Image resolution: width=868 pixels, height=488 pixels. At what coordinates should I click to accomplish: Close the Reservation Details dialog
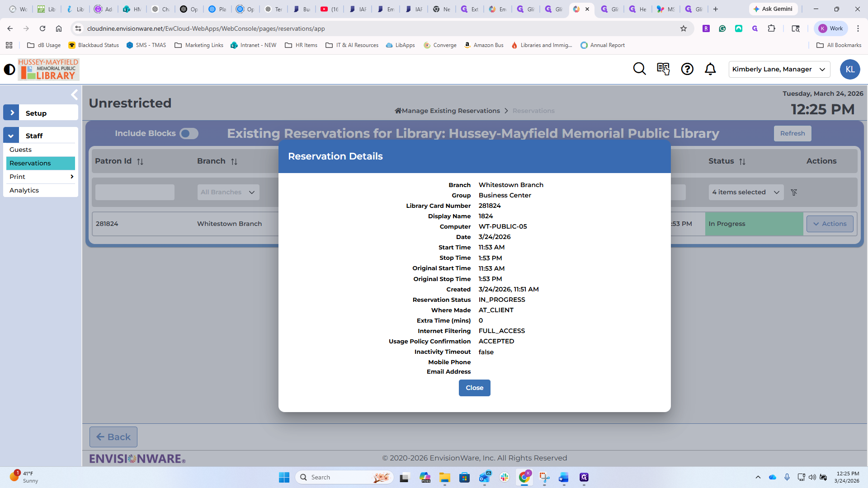(474, 388)
